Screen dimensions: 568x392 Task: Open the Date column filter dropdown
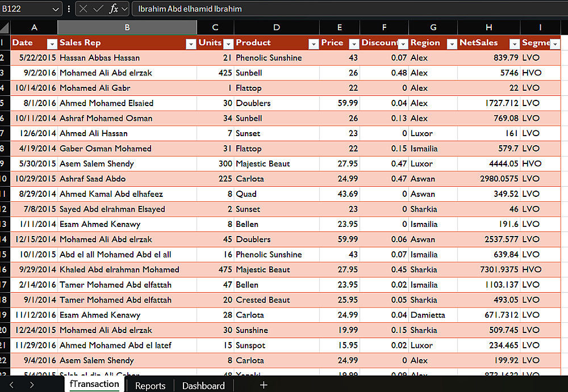(x=52, y=44)
